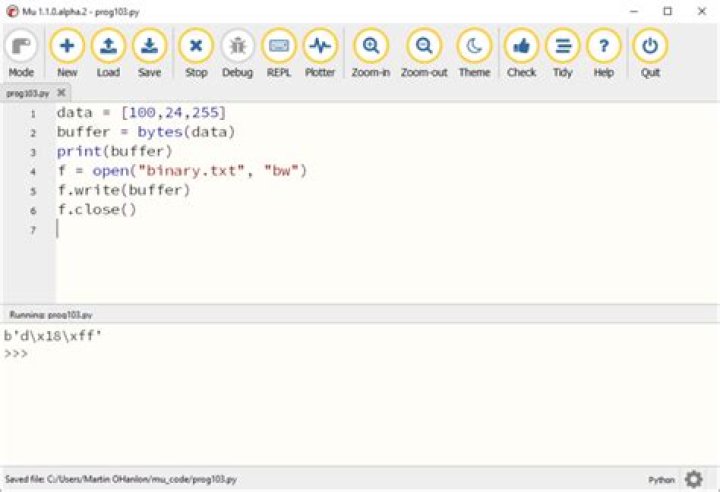Tidy the code formatting
The height and width of the screenshot is (492, 720).
[562, 53]
